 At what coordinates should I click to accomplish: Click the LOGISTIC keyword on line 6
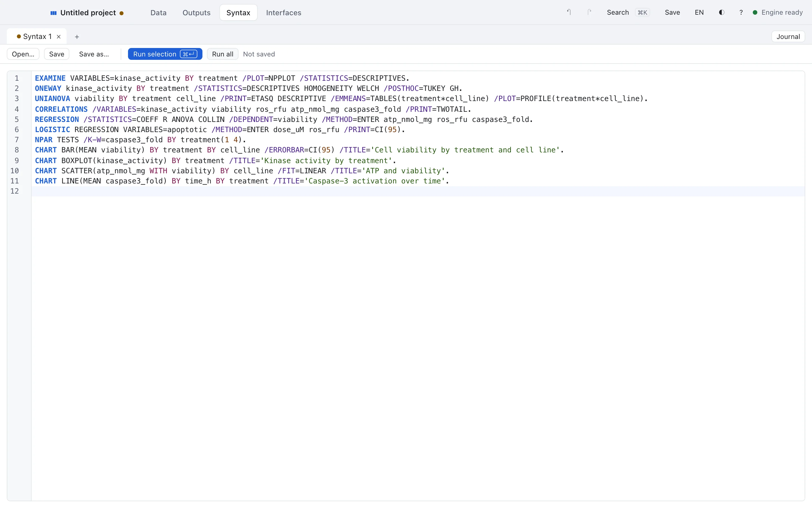pyautogui.click(x=52, y=130)
